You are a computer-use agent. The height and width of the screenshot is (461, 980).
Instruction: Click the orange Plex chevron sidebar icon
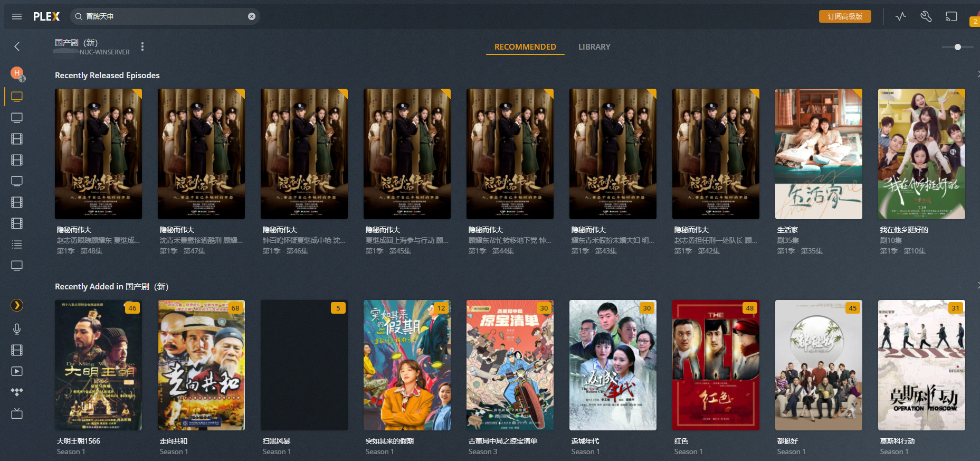click(x=17, y=305)
